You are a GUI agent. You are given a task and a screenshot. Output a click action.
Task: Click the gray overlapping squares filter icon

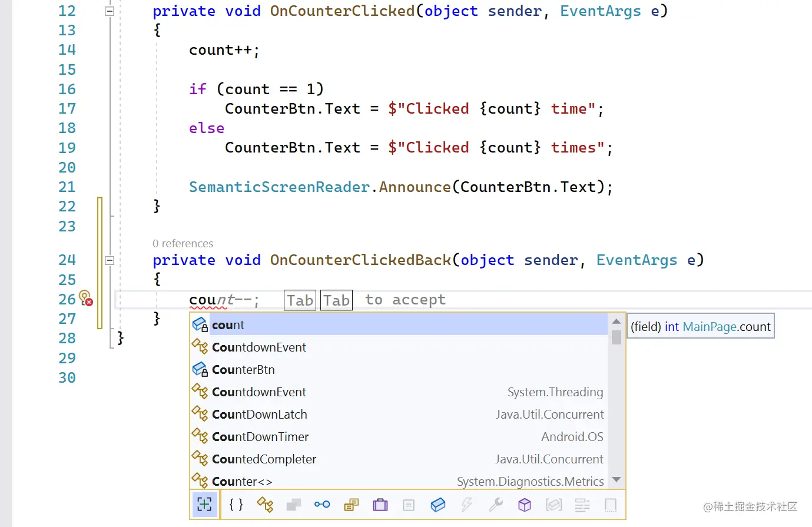[293, 505]
